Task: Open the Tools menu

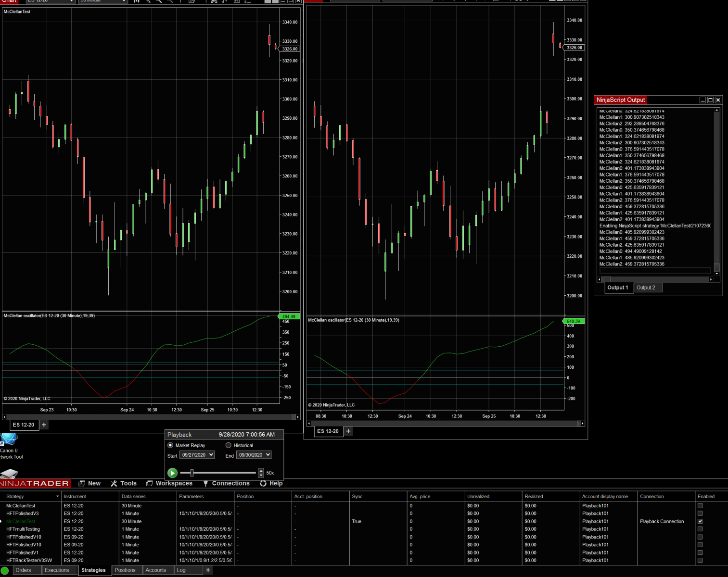Action: pos(124,483)
